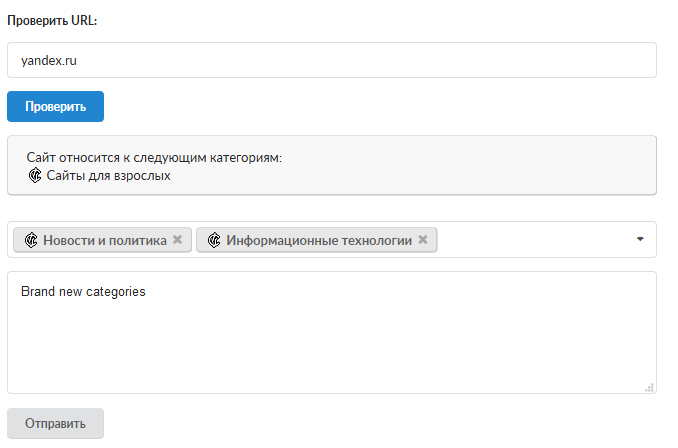Viewport: 678px width, 448px height.
Task: Click the word new in comment box
Action: point(70,292)
